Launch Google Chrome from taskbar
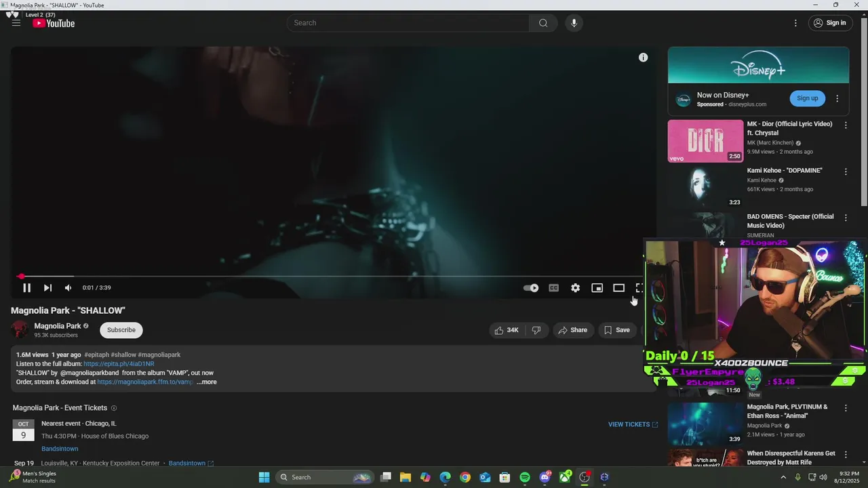The width and height of the screenshot is (868, 488). (x=465, y=477)
